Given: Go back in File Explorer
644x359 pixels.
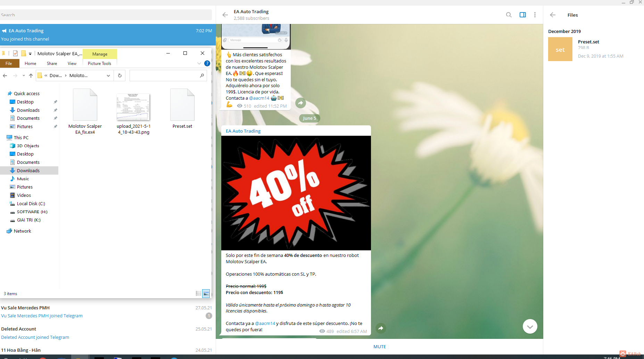Looking at the screenshot, I should pyautogui.click(x=5, y=76).
